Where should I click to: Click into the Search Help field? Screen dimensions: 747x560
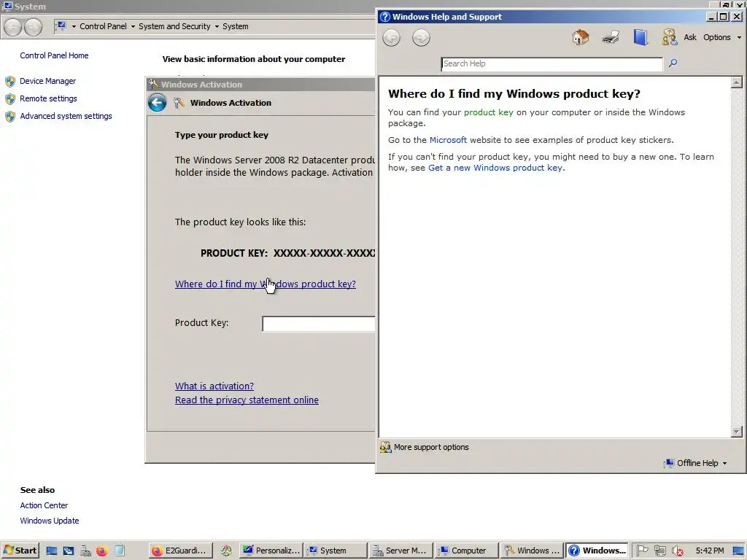pyautogui.click(x=551, y=64)
